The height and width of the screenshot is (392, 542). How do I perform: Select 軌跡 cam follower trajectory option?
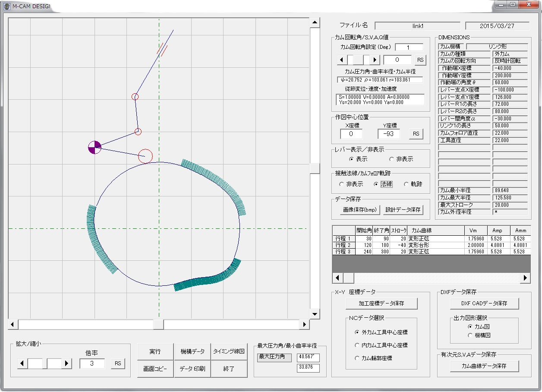coord(406,184)
